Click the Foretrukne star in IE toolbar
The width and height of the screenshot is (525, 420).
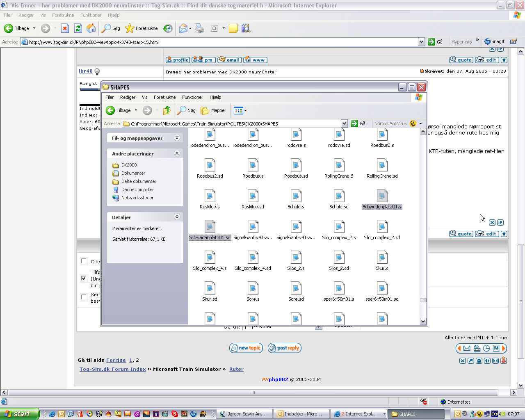pos(130,28)
